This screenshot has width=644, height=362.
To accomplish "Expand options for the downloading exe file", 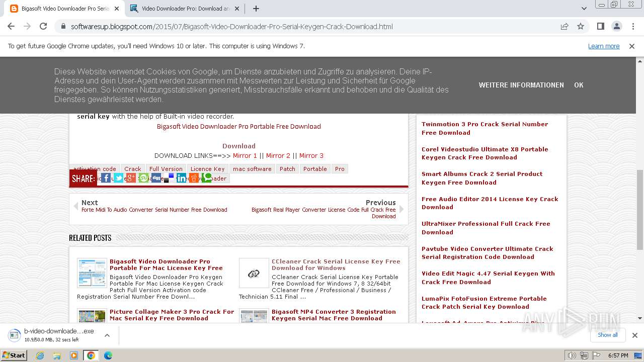I will [x=107, y=335].
